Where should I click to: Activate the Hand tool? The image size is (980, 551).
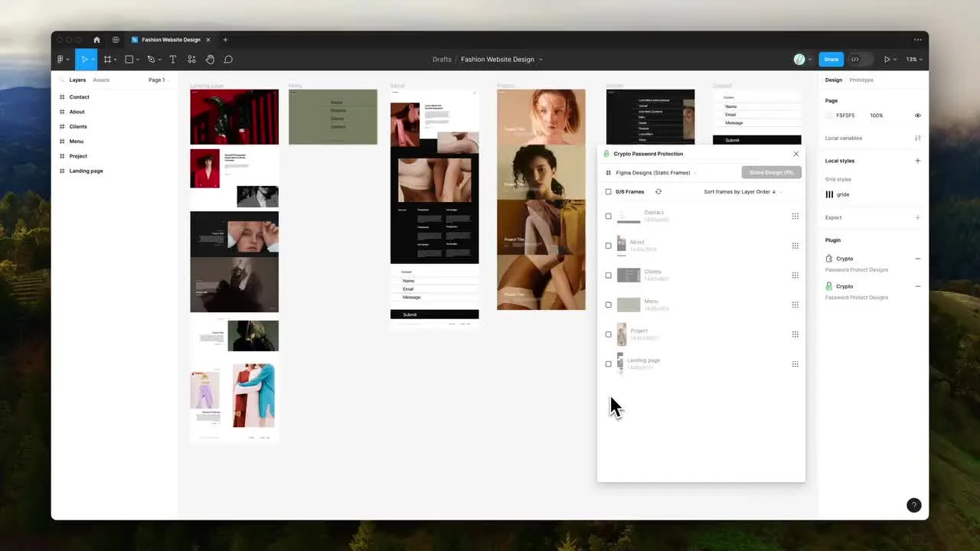pos(210,60)
